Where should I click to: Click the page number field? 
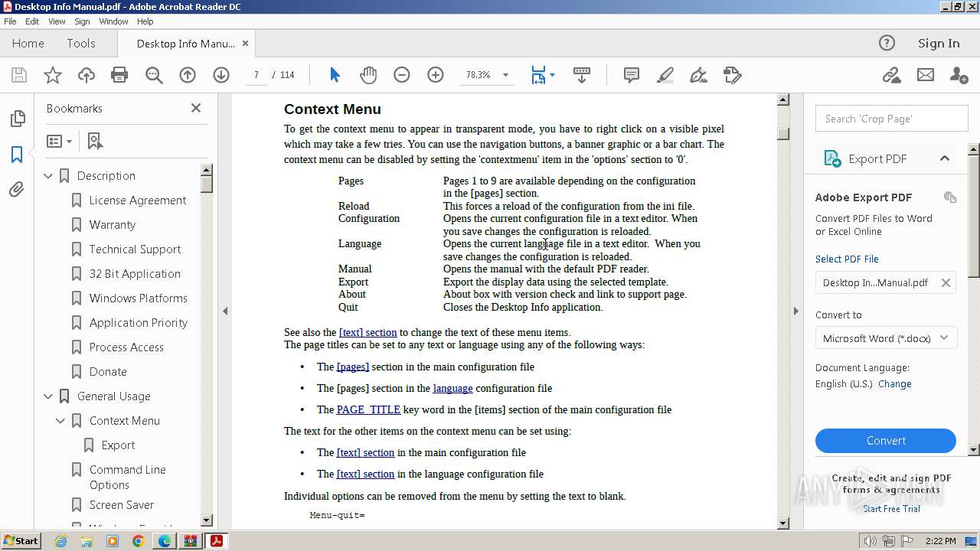tap(256, 75)
